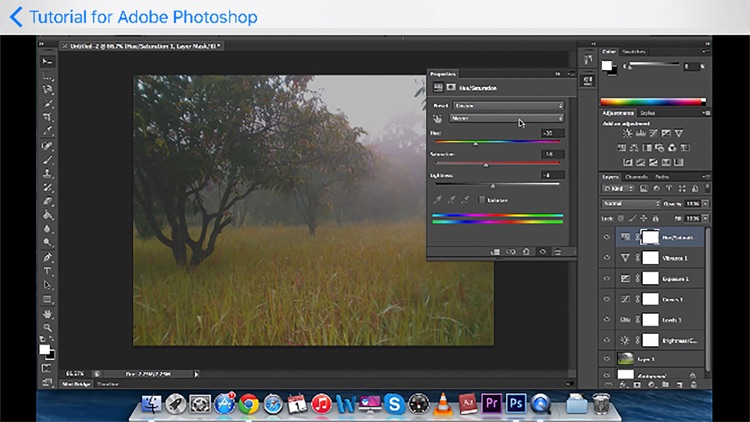Open Google Chrome from the Dock

point(249,404)
